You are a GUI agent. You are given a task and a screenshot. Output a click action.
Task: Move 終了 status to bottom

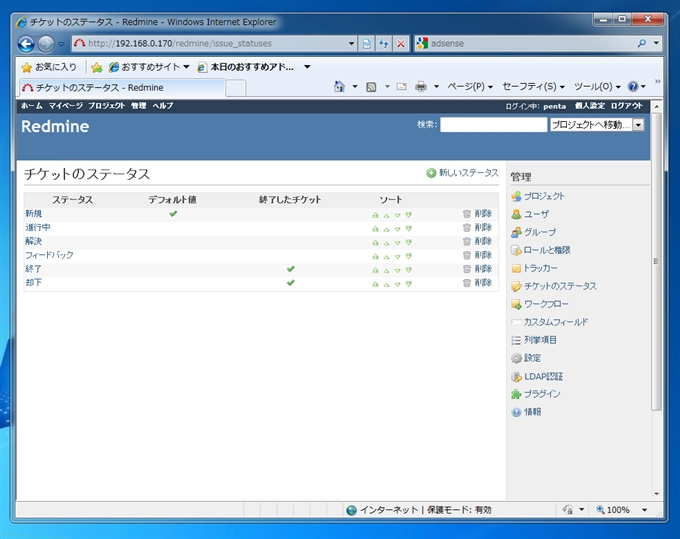tap(408, 270)
